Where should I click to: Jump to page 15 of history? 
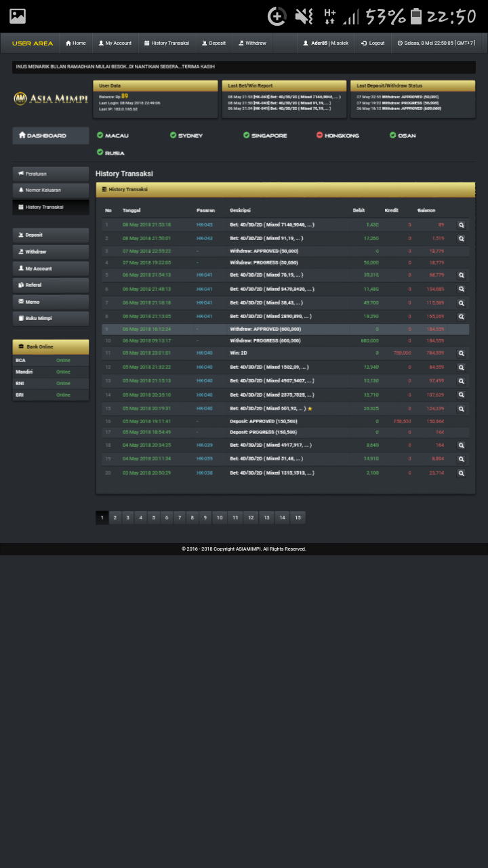pos(298,517)
